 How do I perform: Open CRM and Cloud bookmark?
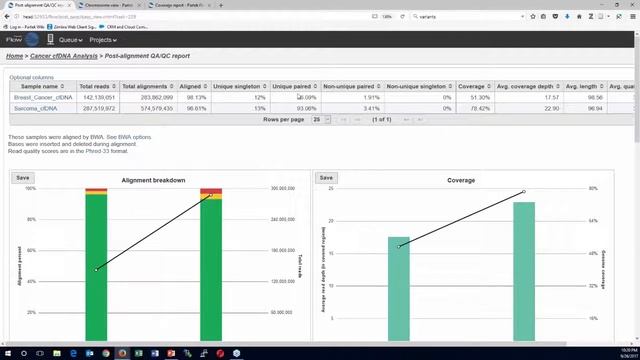[x=124, y=27]
